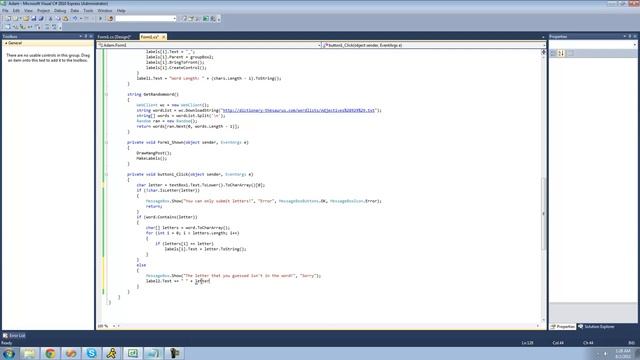This screenshot has height=360, width=640.
Task: Open the Error List panel tab
Action: (x=14, y=336)
